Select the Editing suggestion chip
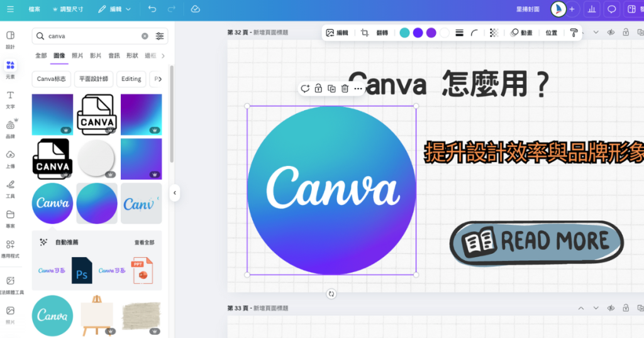The height and width of the screenshot is (338, 644). pyautogui.click(x=131, y=79)
